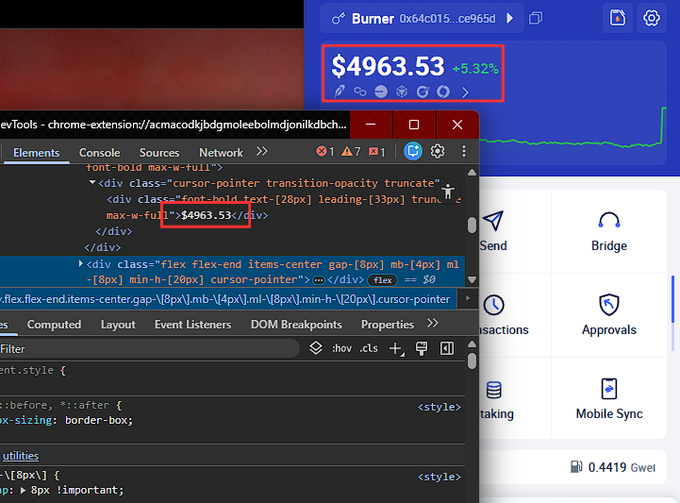The width and height of the screenshot is (680, 503).
Task: Click the cube chain icon under balance
Action: coord(402,91)
